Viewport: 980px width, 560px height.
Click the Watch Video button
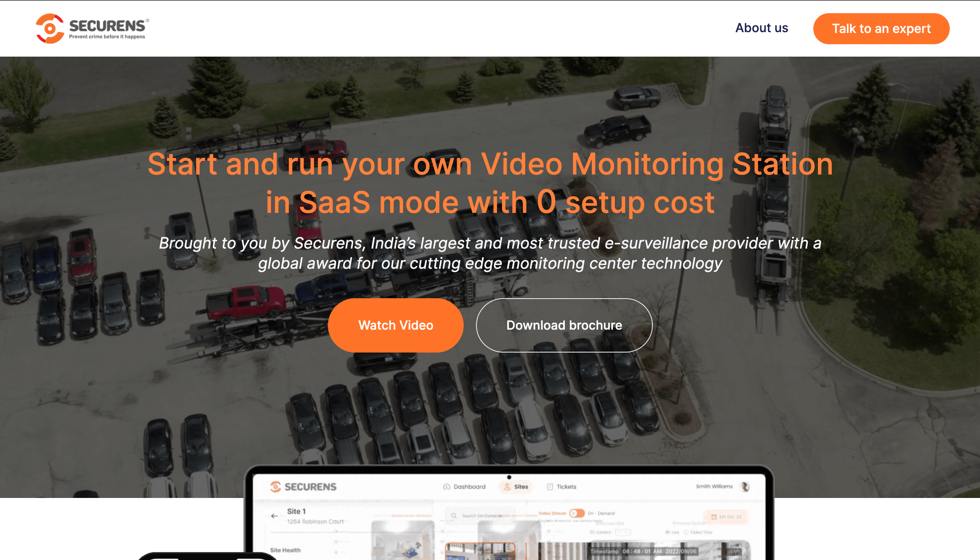(395, 325)
